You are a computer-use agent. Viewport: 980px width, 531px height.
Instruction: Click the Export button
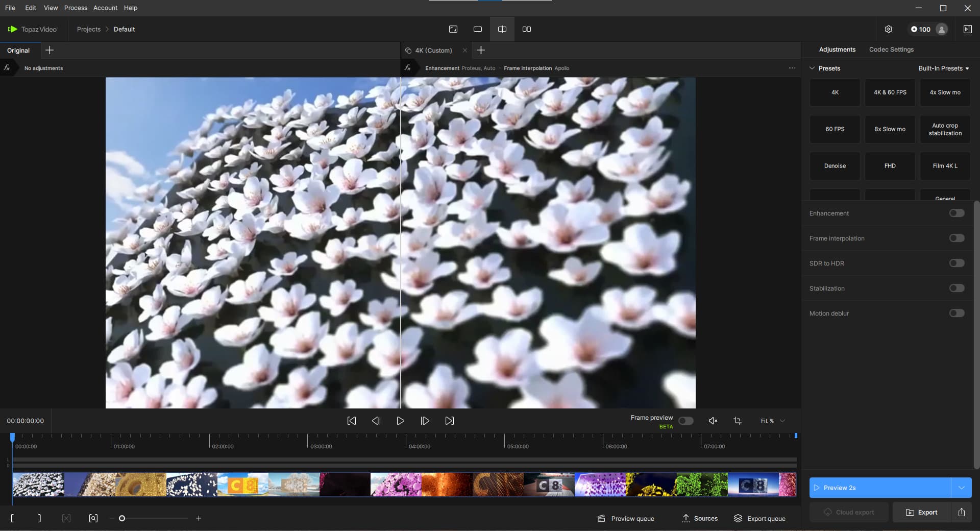pos(921,512)
